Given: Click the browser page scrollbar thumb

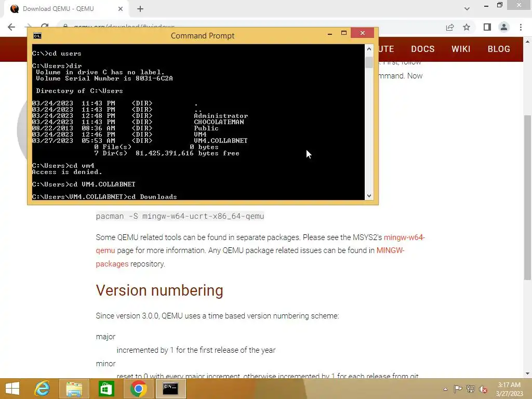Looking at the screenshot, I should 527,197.
